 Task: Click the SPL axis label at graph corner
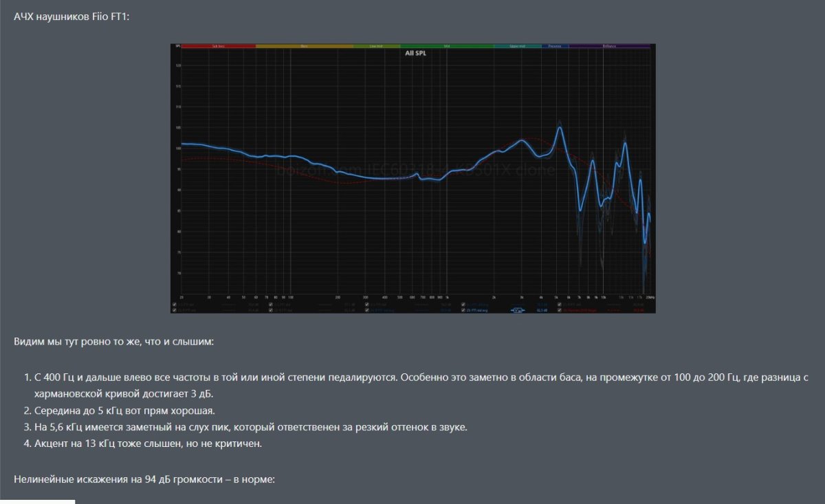point(177,47)
